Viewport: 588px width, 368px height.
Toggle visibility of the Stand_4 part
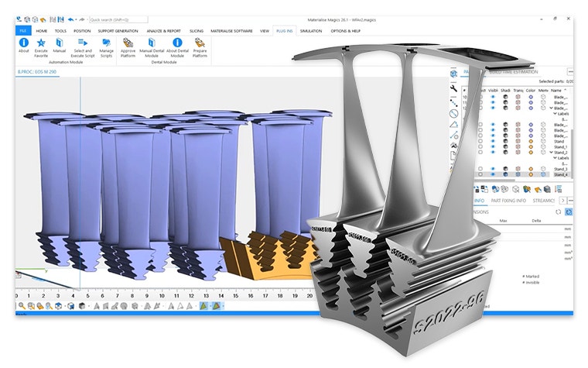(493, 174)
